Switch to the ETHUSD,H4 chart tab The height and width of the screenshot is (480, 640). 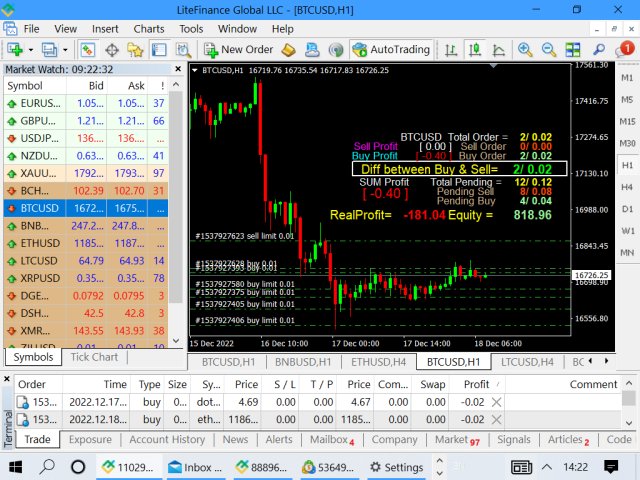(x=378, y=362)
